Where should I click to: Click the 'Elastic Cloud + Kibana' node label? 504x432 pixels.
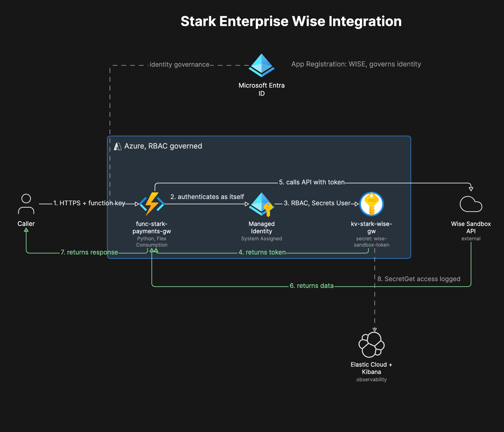pyautogui.click(x=372, y=368)
